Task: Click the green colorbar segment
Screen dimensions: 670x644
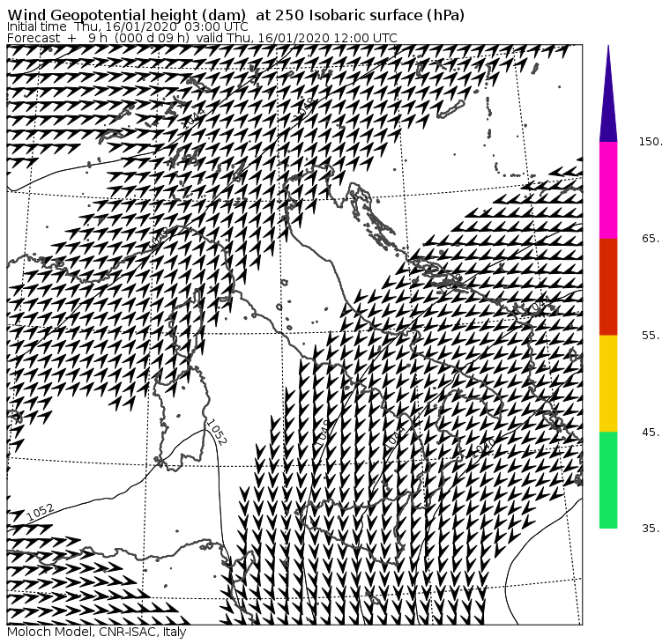Action: point(608,480)
